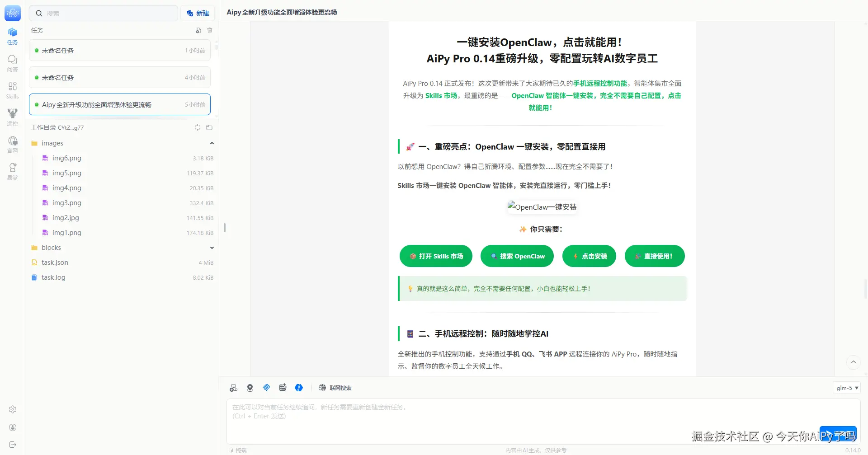Viewport: 868px width, 455px height.
Task: Click the Skills 市场 green link text
Action: (441, 95)
